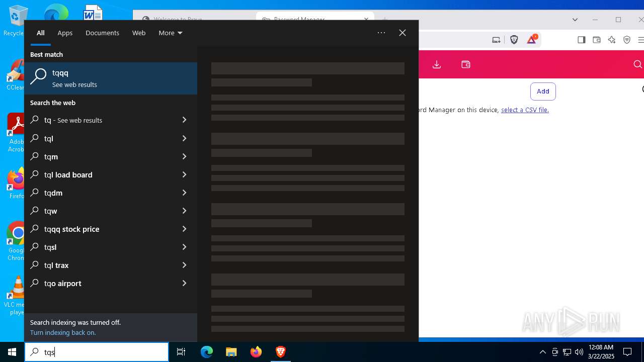The height and width of the screenshot is (362, 644).
Task: Expand arrow for tqdm suggestion
Action: point(184,193)
